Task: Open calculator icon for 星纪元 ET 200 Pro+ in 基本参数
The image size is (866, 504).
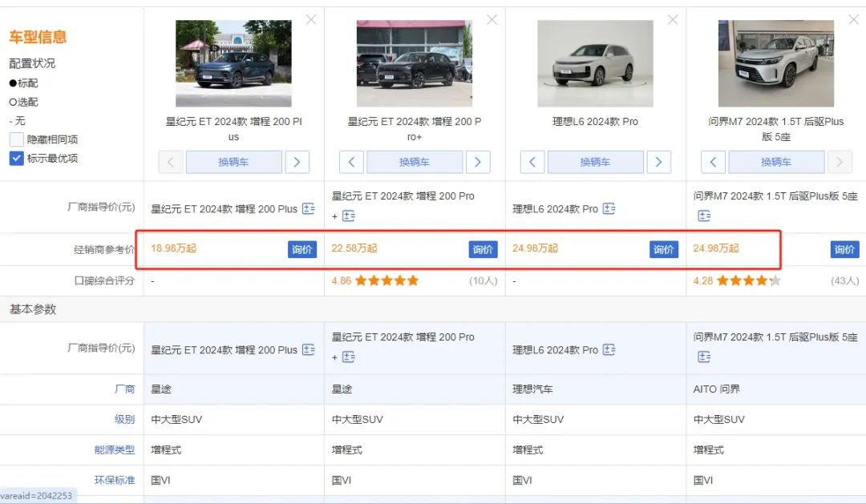Action: (x=349, y=357)
